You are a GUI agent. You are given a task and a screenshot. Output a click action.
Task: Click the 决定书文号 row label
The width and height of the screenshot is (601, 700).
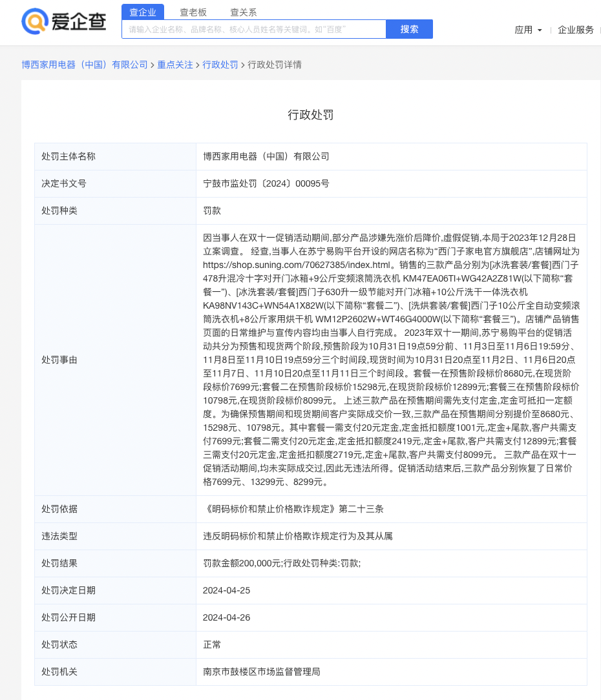coord(64,183)
